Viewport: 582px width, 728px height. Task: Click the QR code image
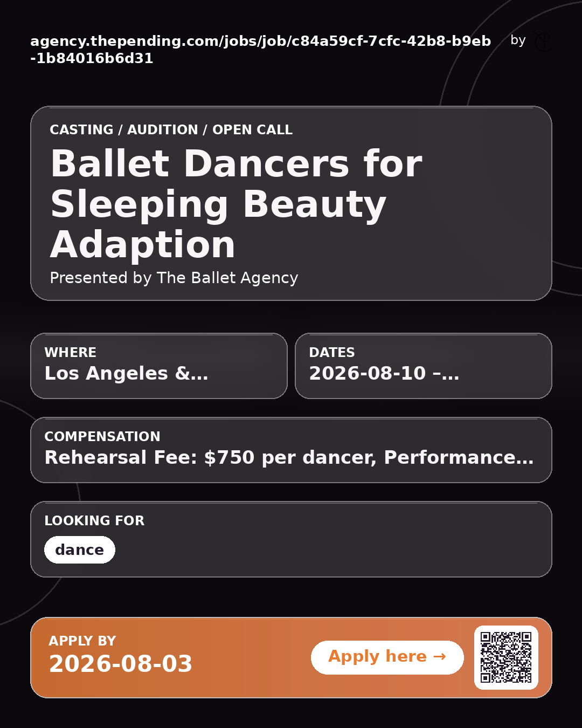click(x=506, y=657)
